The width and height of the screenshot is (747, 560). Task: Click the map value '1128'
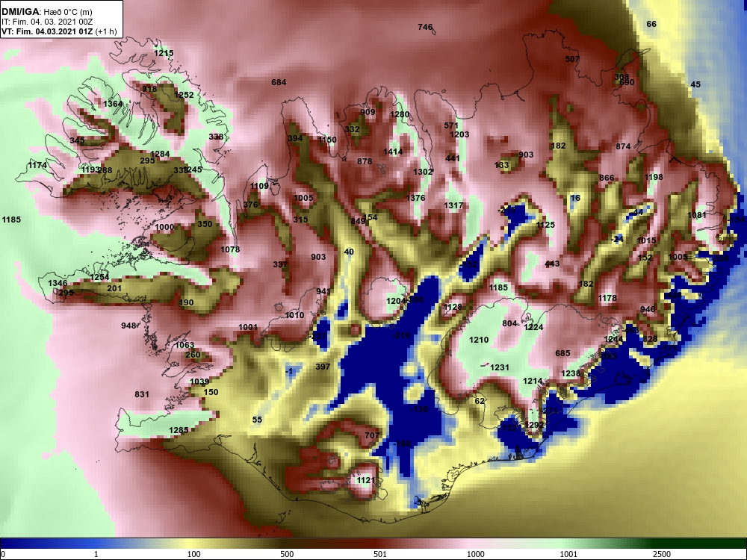[453, 307]
